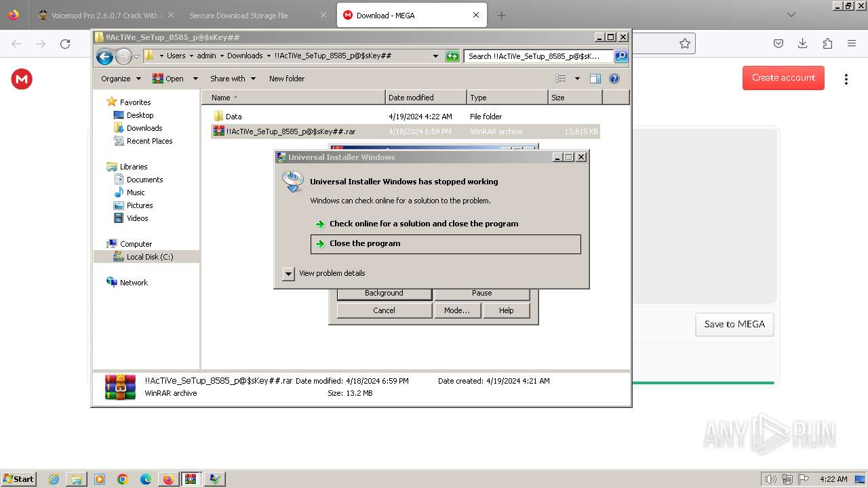Image resolution: width=868 pixels, height=488 pixels.
Task: Click the New folder toolbar item
Action: 287,79
